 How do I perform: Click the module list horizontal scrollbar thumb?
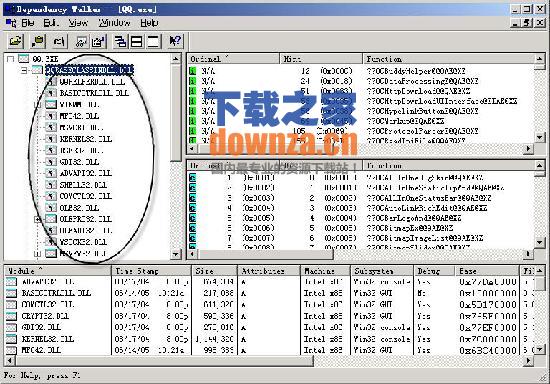click(x=164, y=360)
